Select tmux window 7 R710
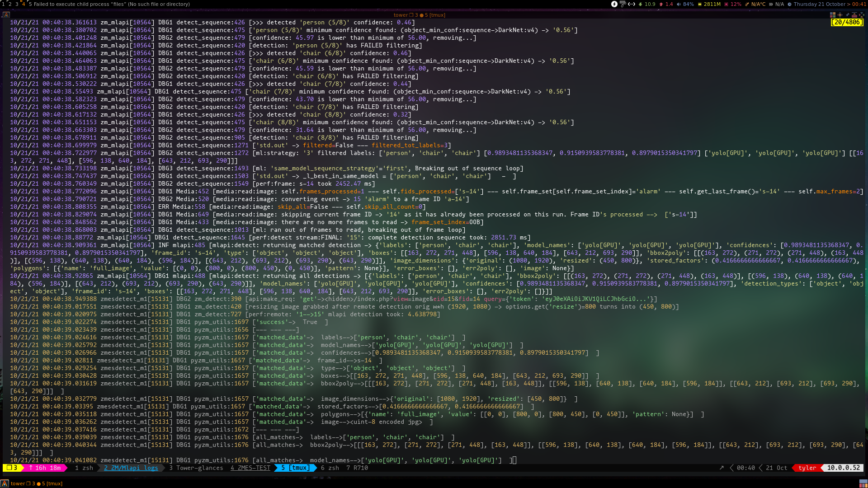 click(x=357, y=468)
